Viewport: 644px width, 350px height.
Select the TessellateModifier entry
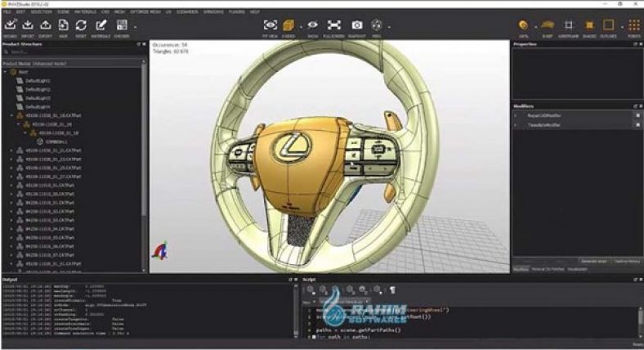click(543, 125)
